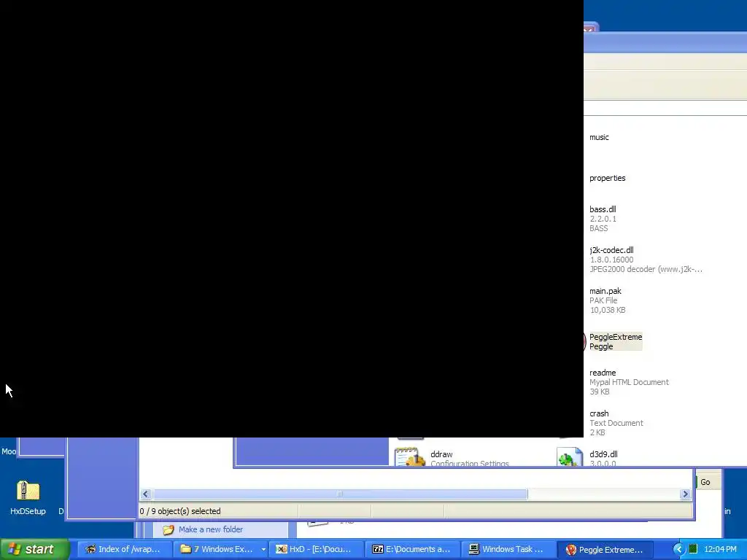Viewport: 747px width, 560px height.
Task: Select the d3d9.dll file icon
Action: click(x=570, y=456)
